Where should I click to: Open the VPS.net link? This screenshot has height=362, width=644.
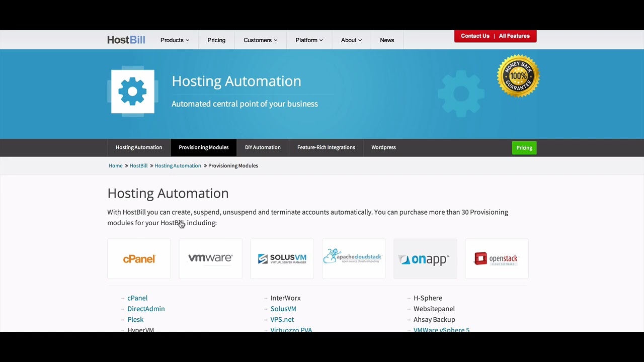click(282, 319)
